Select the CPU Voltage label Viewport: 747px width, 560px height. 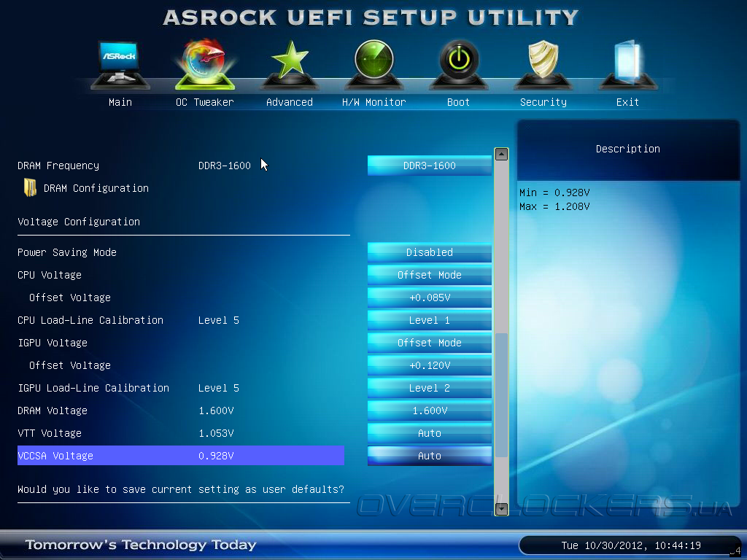(50, 275)
